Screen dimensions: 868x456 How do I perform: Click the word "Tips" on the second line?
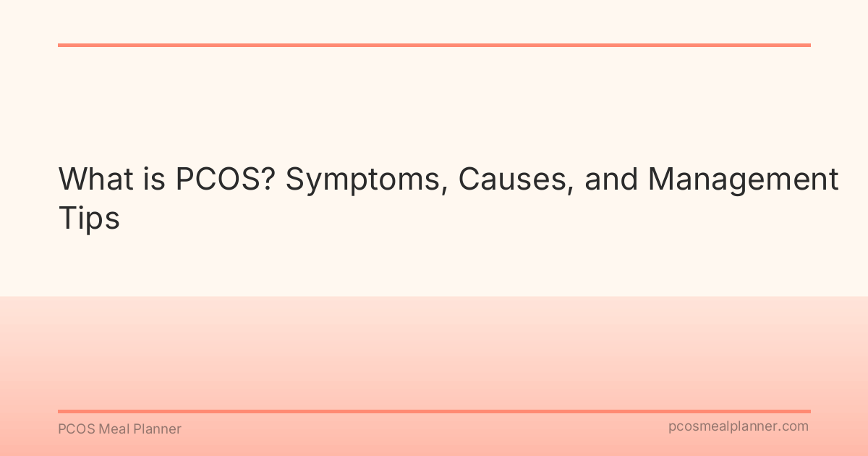point(88,218)
